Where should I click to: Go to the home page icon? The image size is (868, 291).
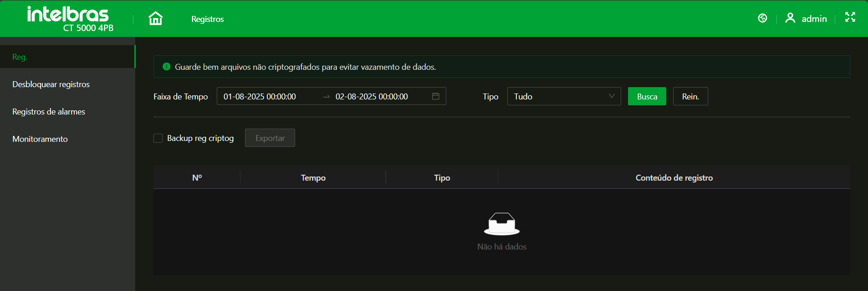(x=155, y=19)
